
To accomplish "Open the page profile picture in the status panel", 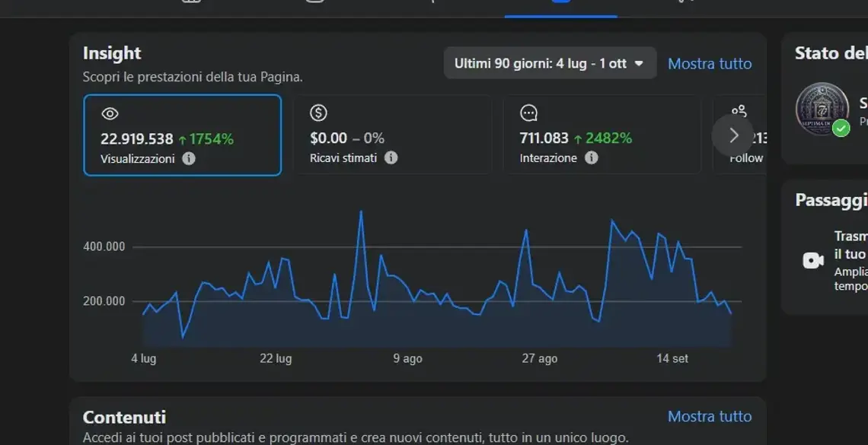I will [822, 109].
